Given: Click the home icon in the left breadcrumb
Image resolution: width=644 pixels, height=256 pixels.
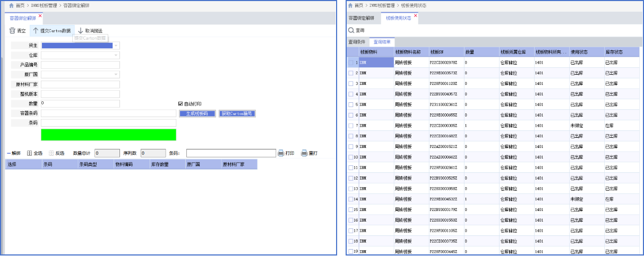Looking at the screenshot, I should [x=11, y=5].
